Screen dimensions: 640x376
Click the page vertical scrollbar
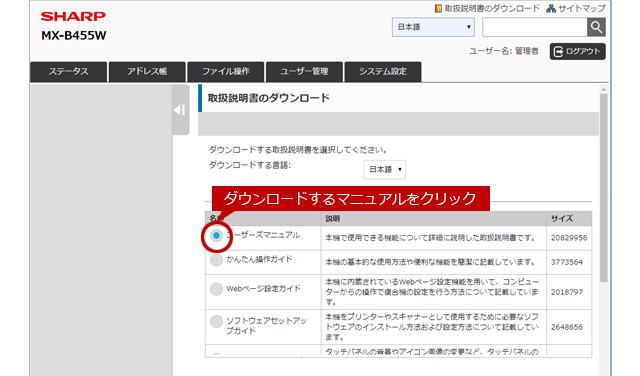tap(604, 188)
